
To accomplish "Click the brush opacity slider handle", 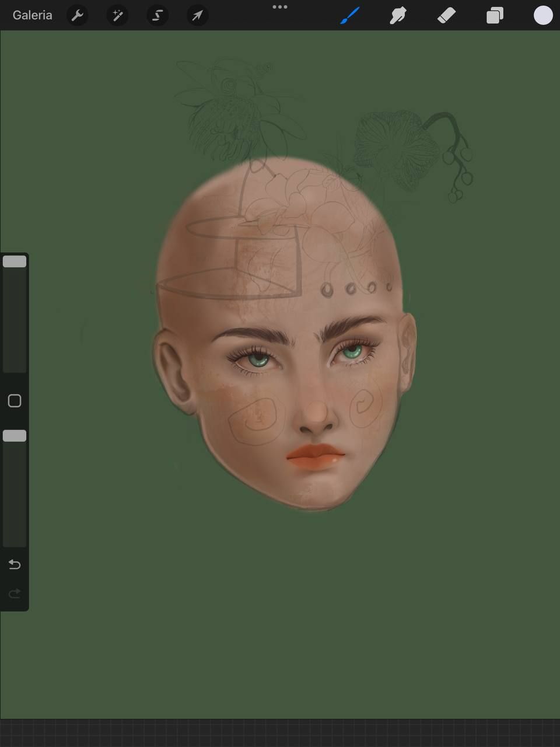I will coord(15,436).
